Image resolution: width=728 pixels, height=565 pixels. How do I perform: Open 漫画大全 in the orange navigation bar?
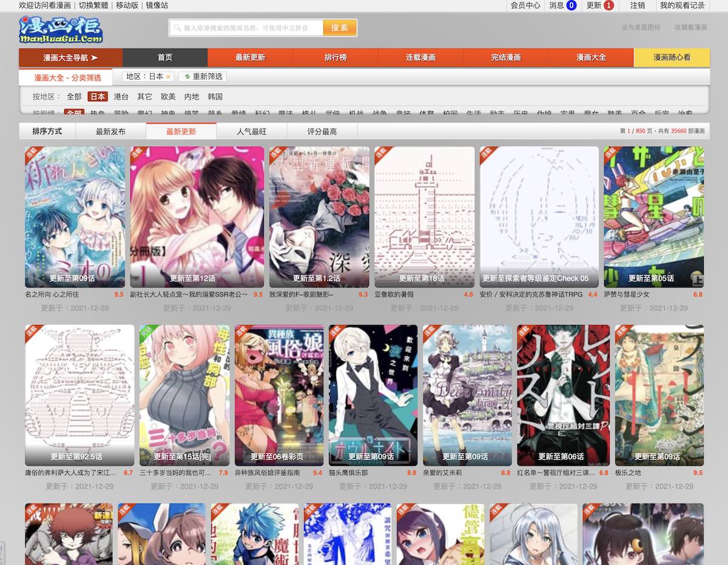click(x=591, y=58)
